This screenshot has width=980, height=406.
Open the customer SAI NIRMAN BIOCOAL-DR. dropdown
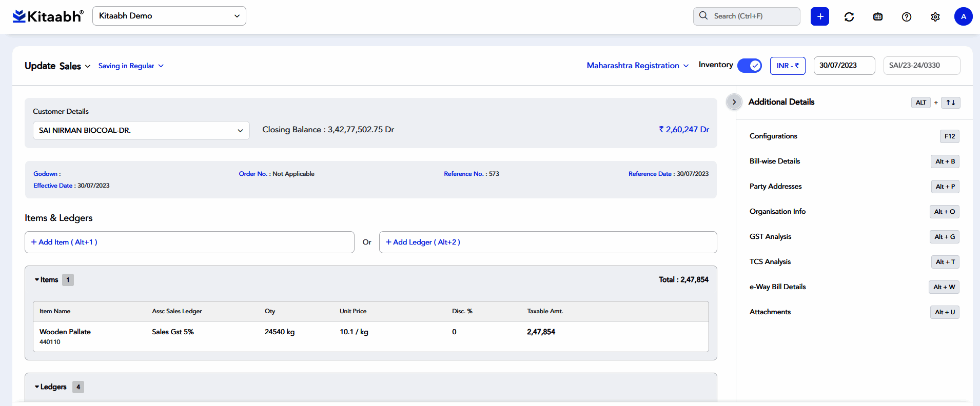(141, 130)
